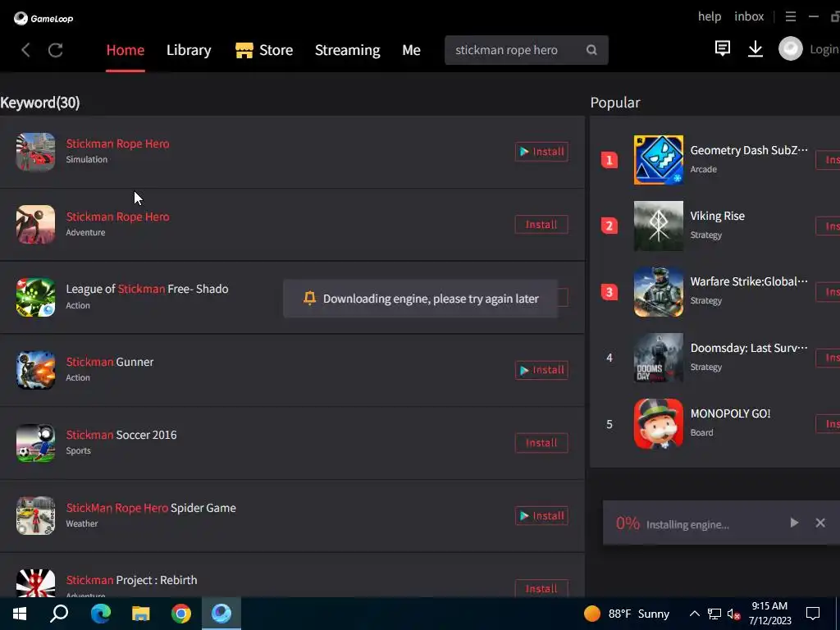Click the Store shop icon

244,50
